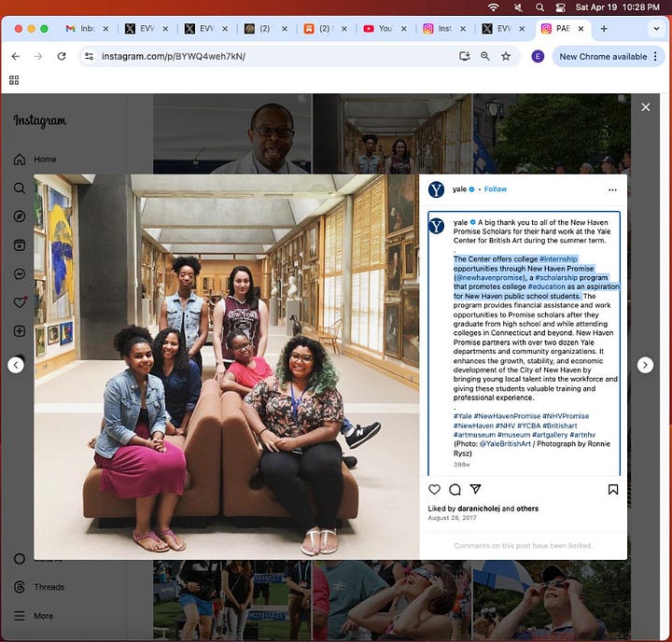
Task: Switch to the first X EVW tab
Action: [x=140, y=29]
